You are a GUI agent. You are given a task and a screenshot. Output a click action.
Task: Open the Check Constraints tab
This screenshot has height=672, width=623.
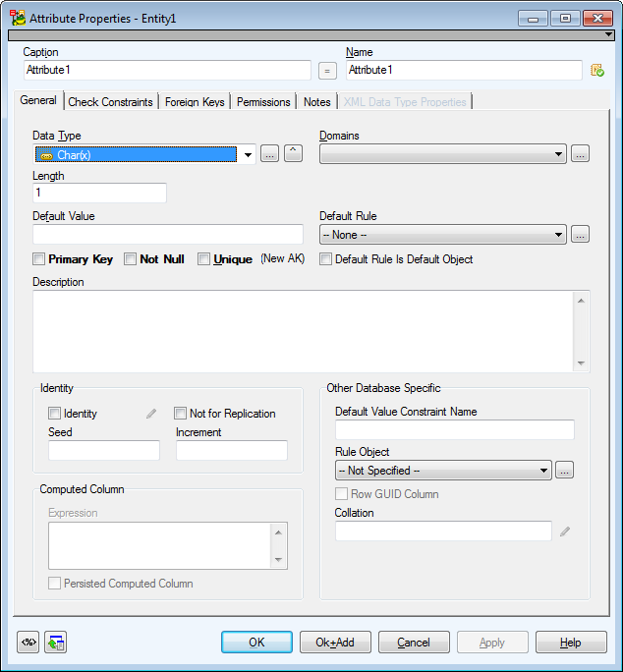click(x=111, y=102)
